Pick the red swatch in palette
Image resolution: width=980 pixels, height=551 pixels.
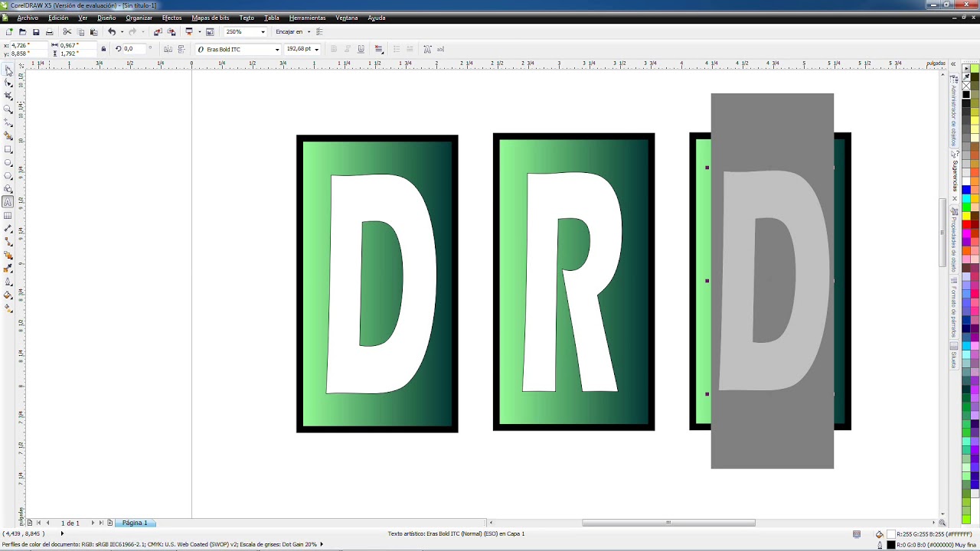click(967, 224)
